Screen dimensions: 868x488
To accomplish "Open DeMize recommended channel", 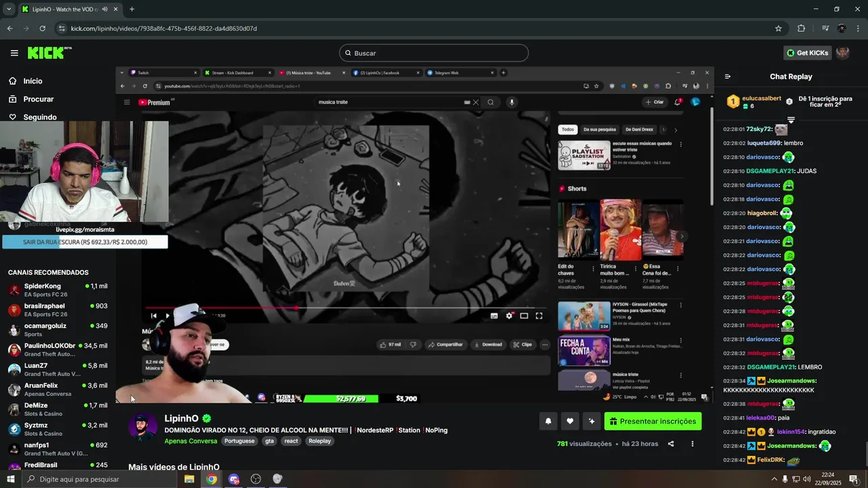I will click(57, 409).
